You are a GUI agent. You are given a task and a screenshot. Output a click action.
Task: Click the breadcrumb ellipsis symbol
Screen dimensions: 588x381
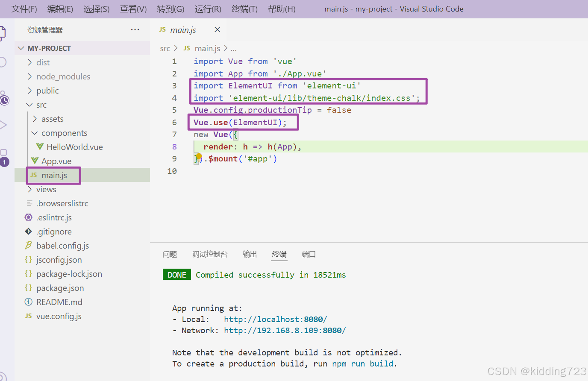pyautogui.click(x=233, y=49)
